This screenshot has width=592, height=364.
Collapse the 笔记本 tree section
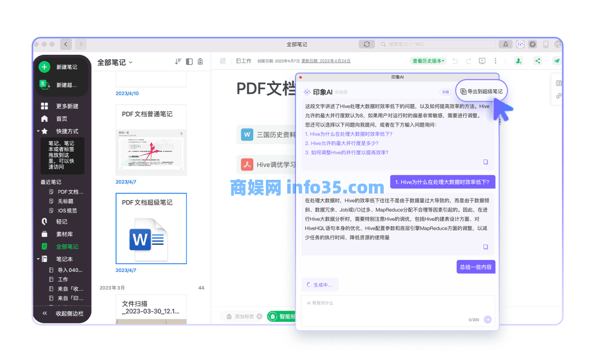coord(38,259)
